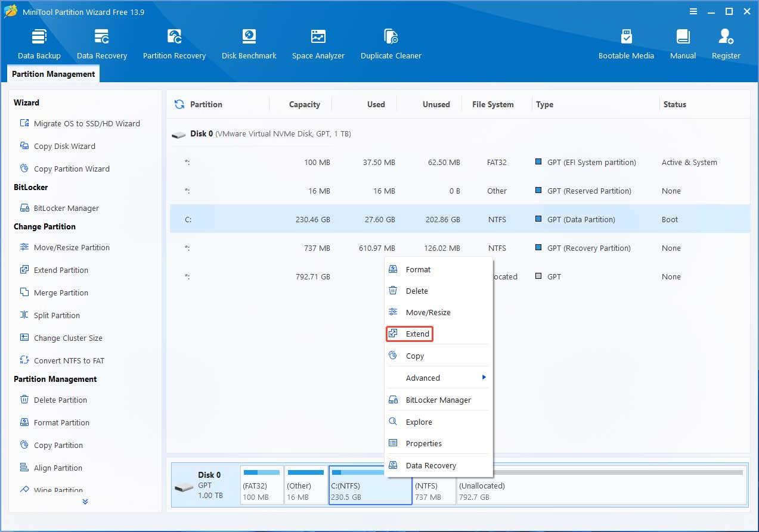Select the Reserved Partition row
This screenshot has width=759, height=532.
click(460, 191)
